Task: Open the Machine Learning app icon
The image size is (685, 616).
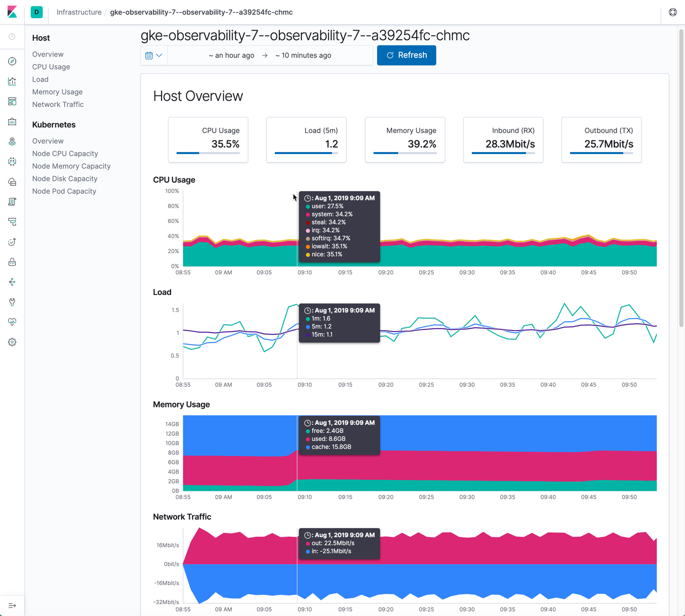Action: pos(12,161)
